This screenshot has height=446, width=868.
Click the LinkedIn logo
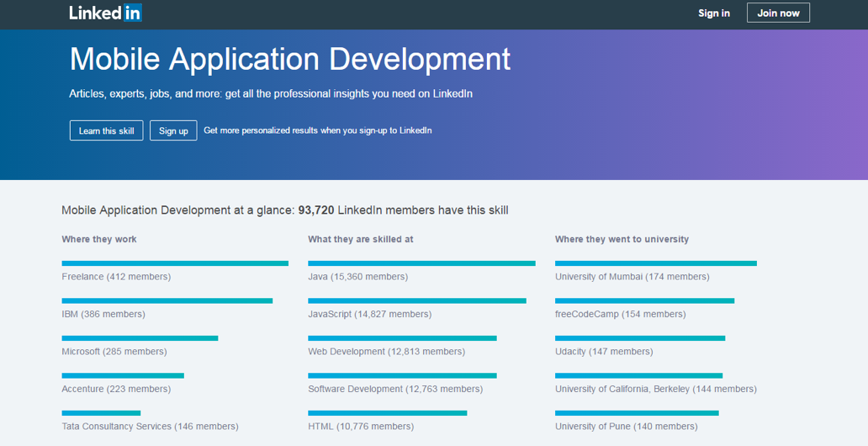pyautogui.click(x=105, y=13)
